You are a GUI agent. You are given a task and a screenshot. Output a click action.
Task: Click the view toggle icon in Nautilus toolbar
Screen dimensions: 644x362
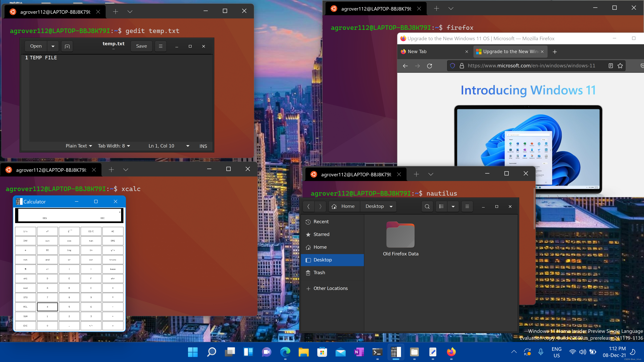click(441, 206)
